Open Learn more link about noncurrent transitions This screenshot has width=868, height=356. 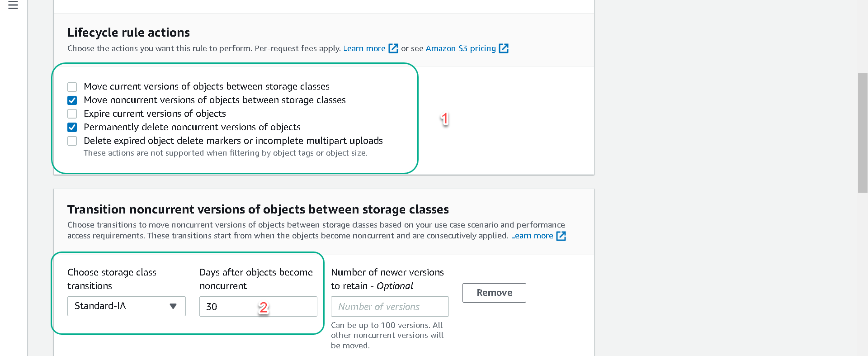pos(532,236)
